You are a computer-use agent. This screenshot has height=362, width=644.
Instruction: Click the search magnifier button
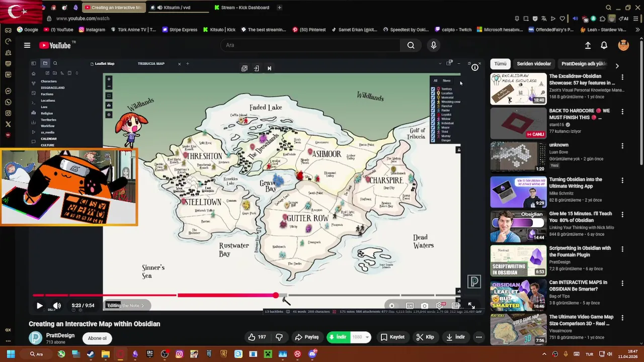pos(411,45)
